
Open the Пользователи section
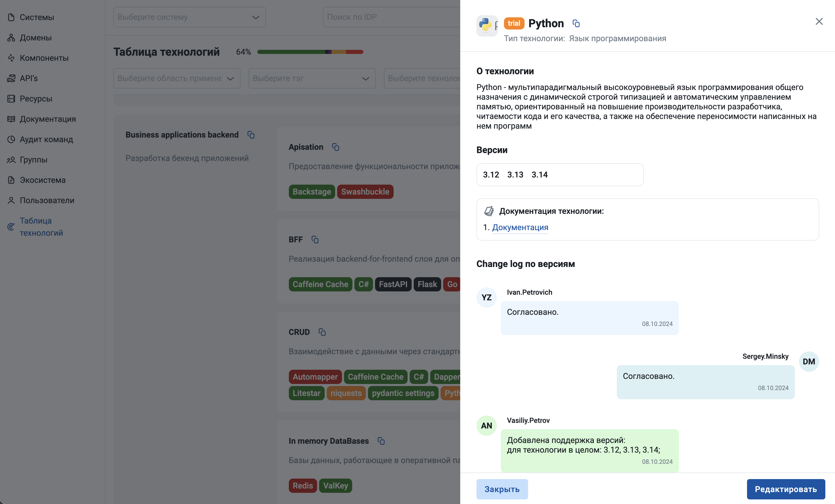(x=47, y=200)
